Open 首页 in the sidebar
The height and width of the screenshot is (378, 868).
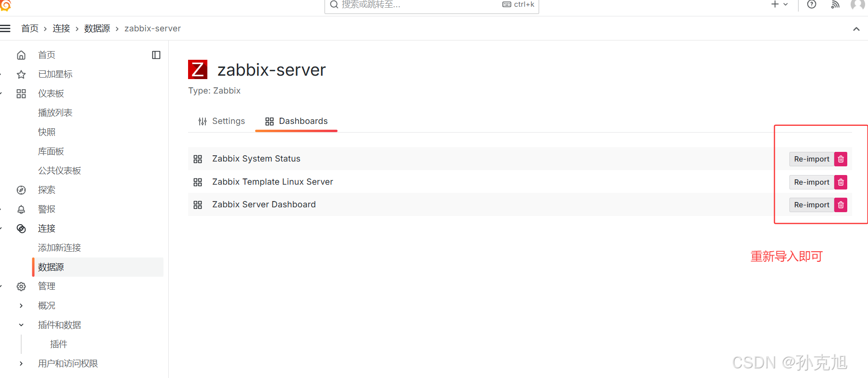pos(47,55)
